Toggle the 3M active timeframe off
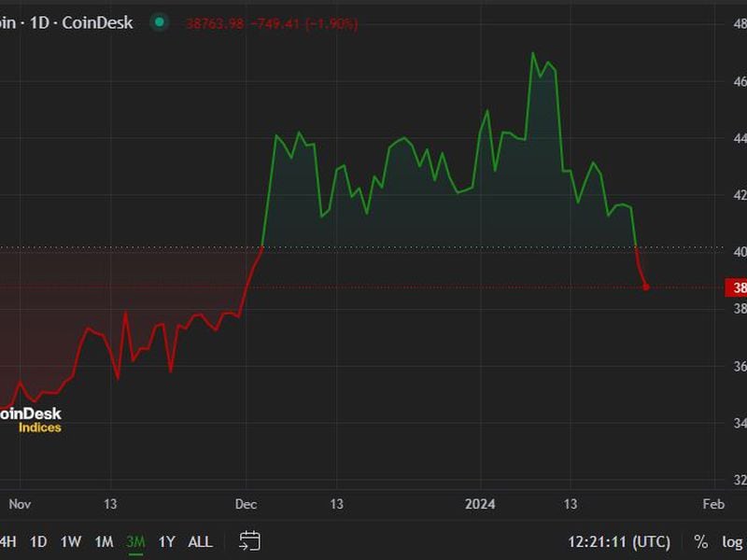Screen dimensions: 747x560 pyautogui.click(x=134, y=540)
